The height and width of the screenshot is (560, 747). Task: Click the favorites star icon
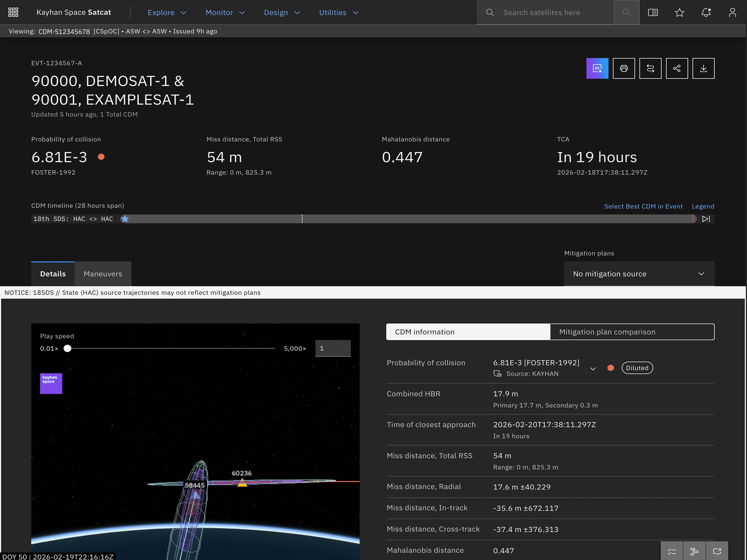point(679,13)
